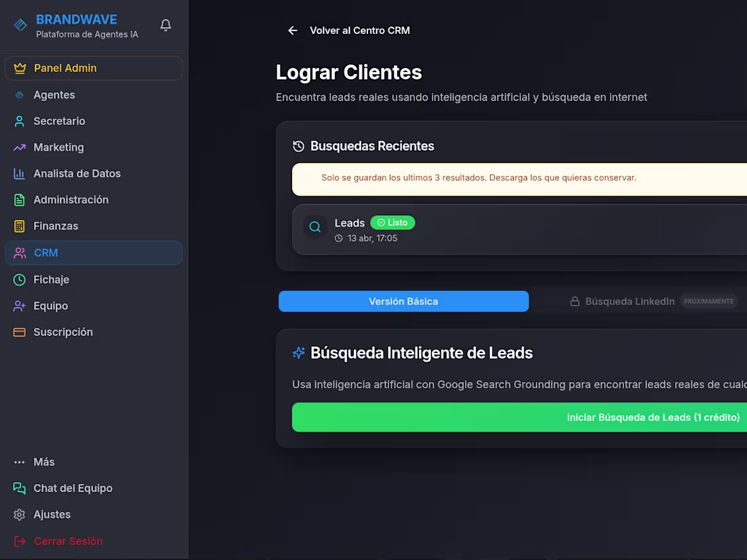Open Chat del Equipo
747x560 pixels.
[x=94, y=488]
